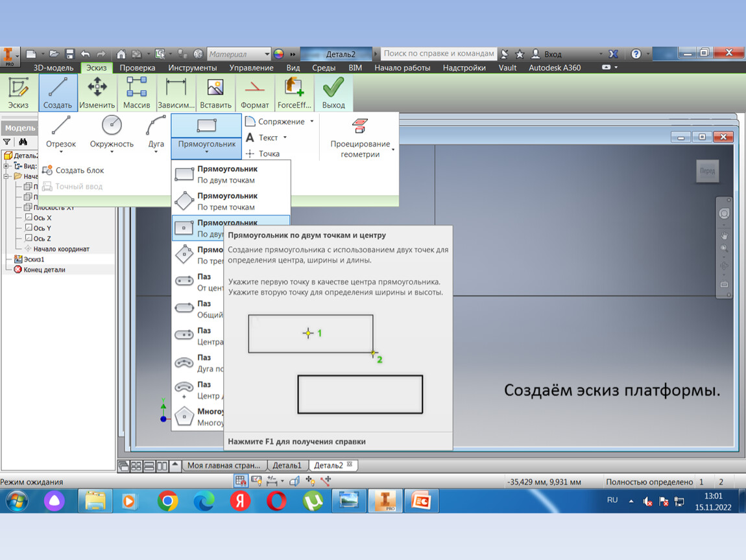Open the Формат panel
The width and height of the screenshot is (746, 560).
254,93
